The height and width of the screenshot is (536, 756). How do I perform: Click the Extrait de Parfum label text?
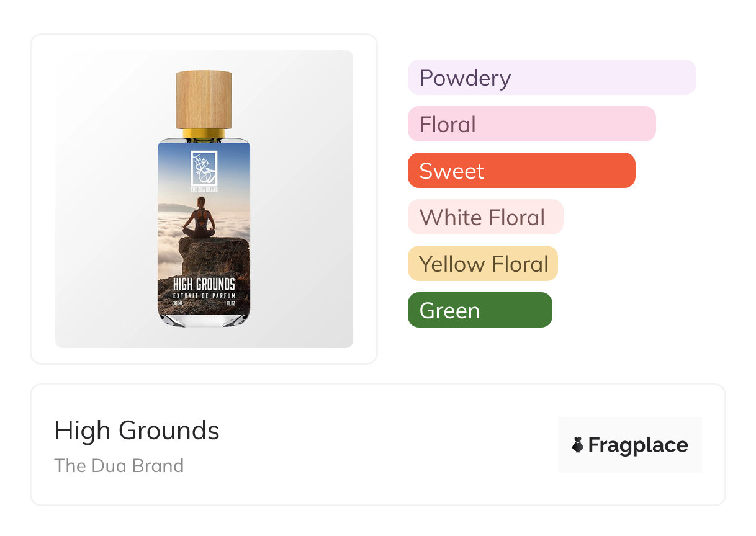(204, 295)
